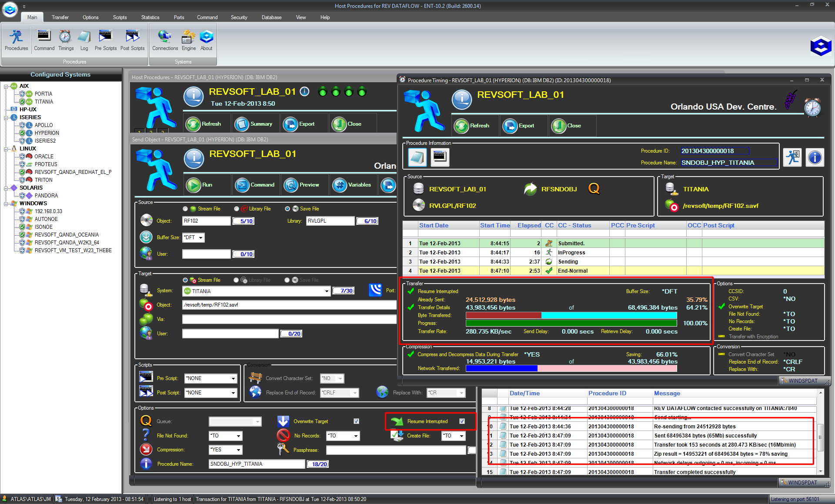Click the Preview magnifier button
This screenshot has height=504, width=835.
pyautogui.click(x=291, y=185)
